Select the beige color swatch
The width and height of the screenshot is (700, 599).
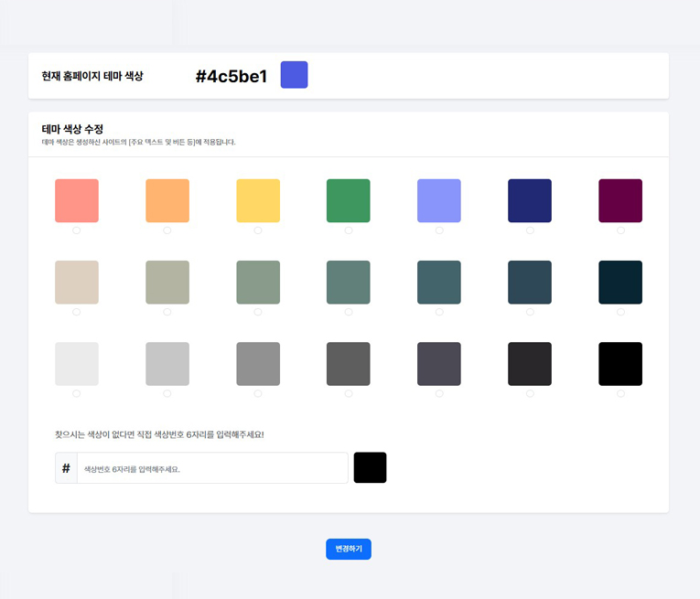click(77, 283)
